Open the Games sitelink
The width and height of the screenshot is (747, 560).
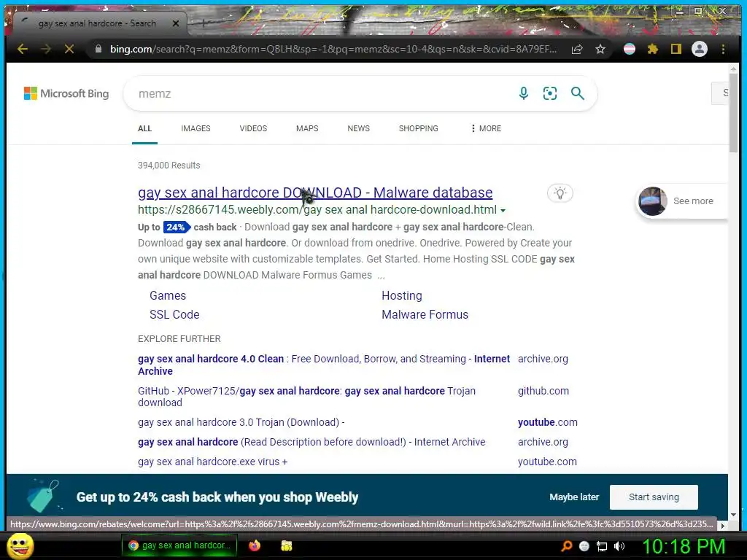(x=168, y=296)
